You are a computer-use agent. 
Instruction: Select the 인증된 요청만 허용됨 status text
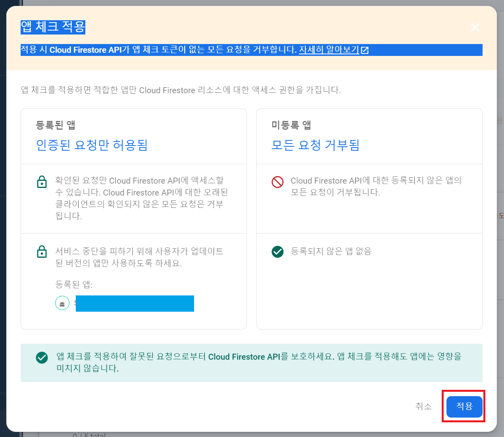pyautogui.click(x=92, y=145)
